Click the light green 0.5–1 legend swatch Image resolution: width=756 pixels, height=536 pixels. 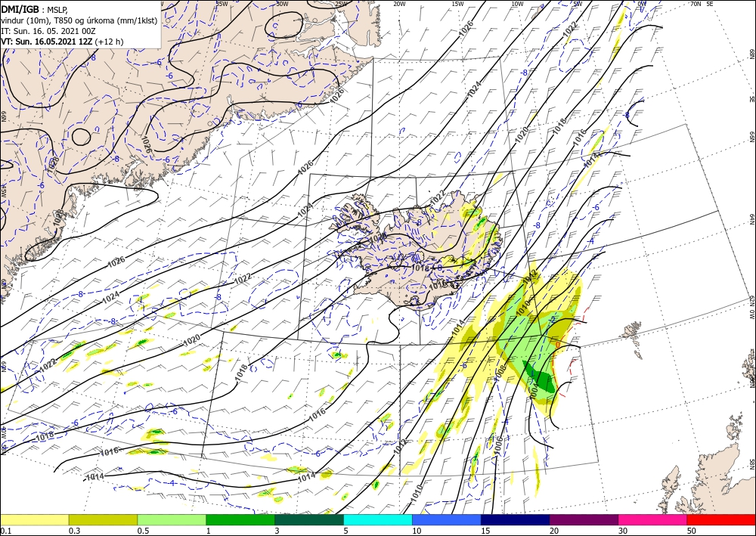(x=172, y=519)
